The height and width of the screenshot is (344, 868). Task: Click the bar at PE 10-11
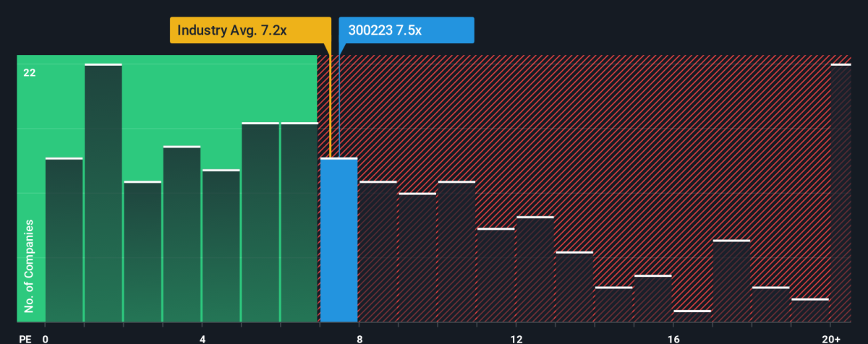(x=457, y=251)
